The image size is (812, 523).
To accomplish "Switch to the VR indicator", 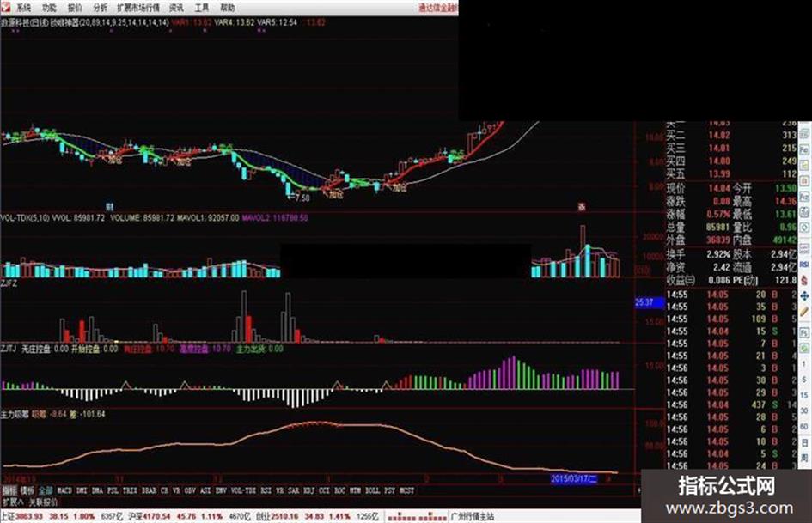I will click(x=177, y=490).
